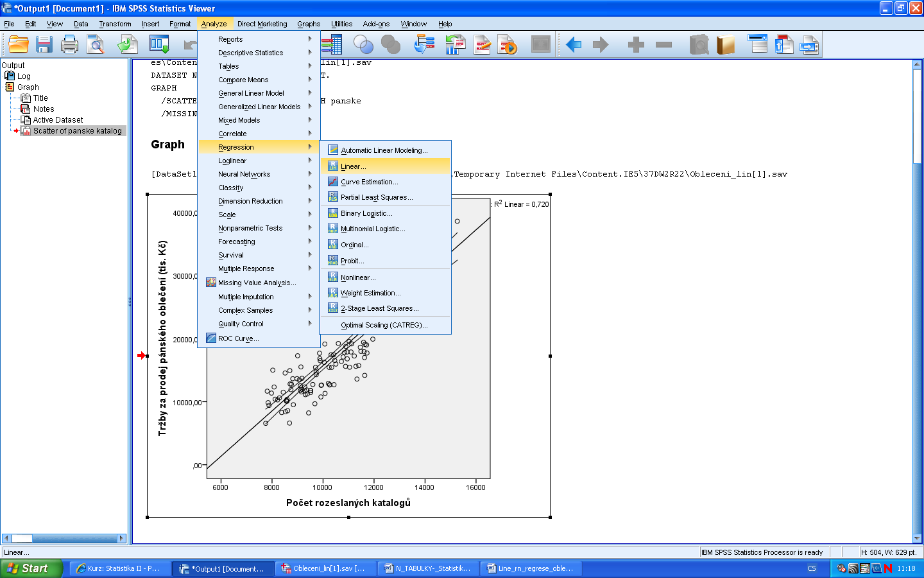Click the Automatic Linear Modeling icon
Image resolution: width=924 pixels, height=578 pixels.
point(333,150)
